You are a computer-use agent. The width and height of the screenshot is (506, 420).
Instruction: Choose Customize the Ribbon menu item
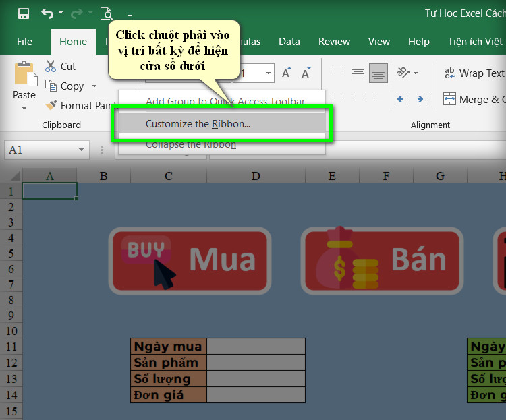tap(222, 123)
